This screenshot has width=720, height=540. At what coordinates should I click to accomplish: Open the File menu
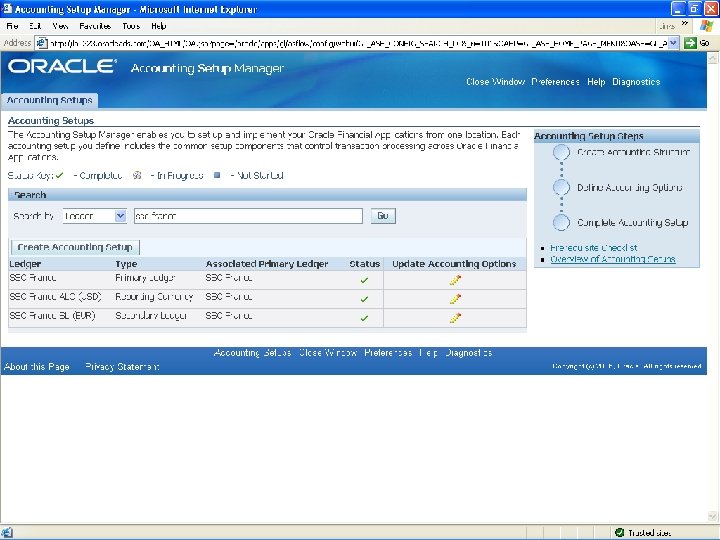(x=12, y=26)
